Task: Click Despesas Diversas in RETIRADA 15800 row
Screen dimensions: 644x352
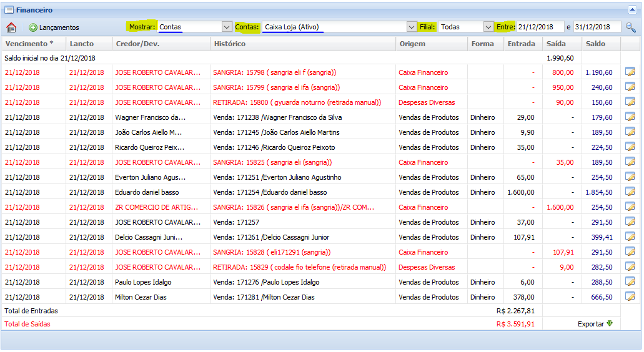Action: pyautogui.click(x=427, y=102)
